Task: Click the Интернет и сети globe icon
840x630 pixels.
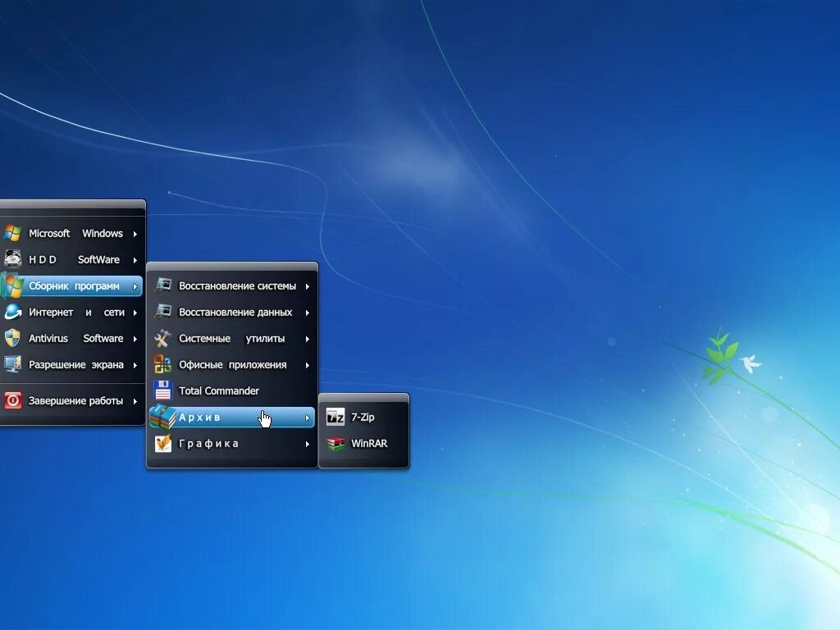Action: [12, 312]
